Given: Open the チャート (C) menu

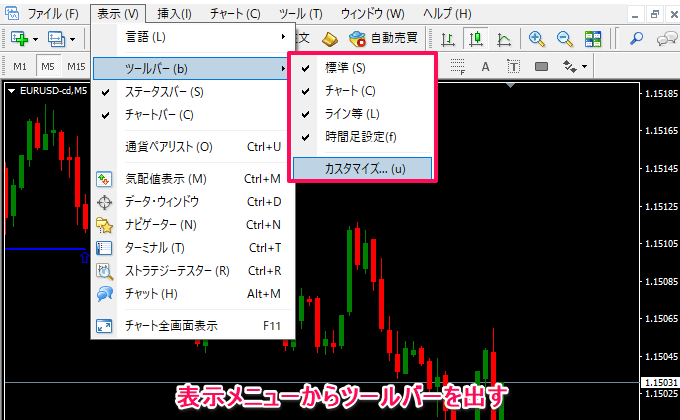Looking at the screenshot, I should pos(235,14).
